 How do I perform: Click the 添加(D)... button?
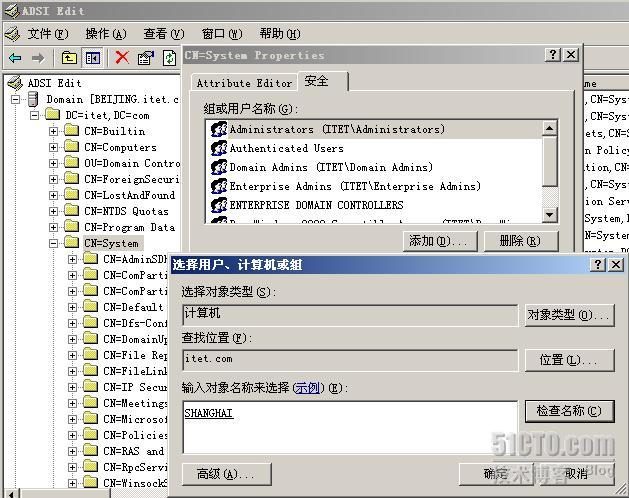(x=440, y=241)
